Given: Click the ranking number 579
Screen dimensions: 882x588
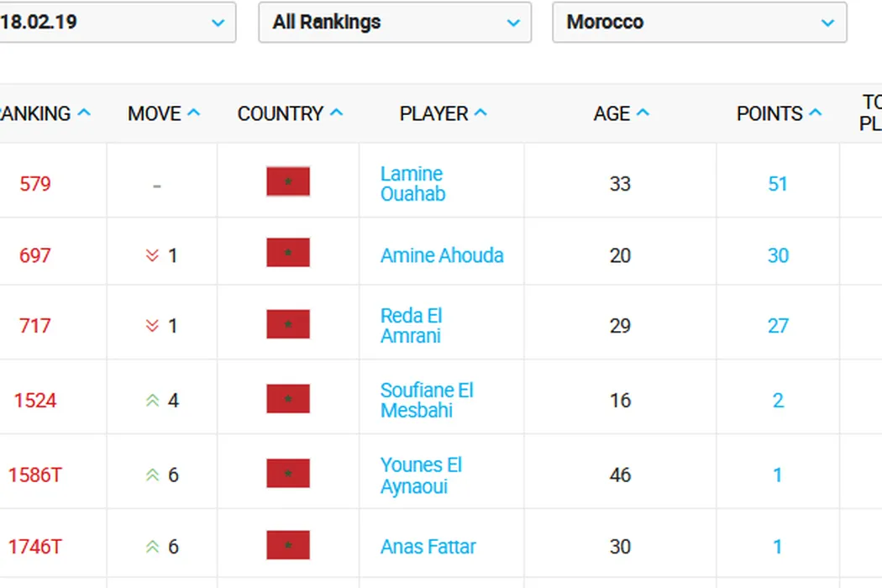Looking at the screenshot, I should [x=35, y=184].
